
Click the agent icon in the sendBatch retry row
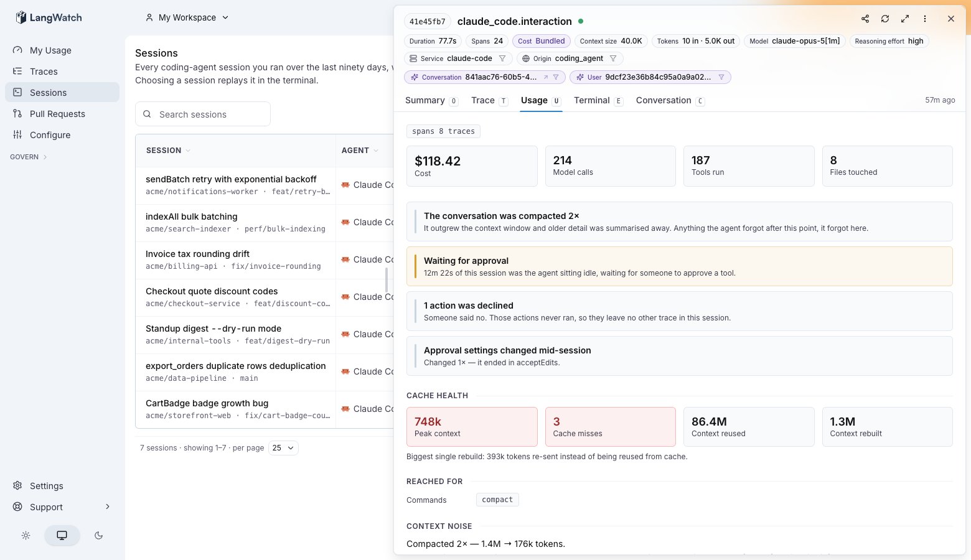(345, 185)
